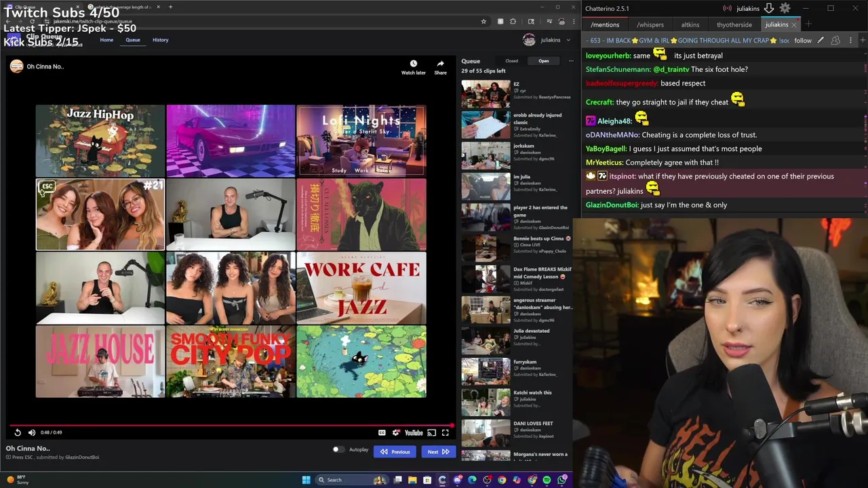Open the Chrome three-dot menu
The width and height of the screenshot is (868, 488).
pyautogui.click(x=574, y=22)
